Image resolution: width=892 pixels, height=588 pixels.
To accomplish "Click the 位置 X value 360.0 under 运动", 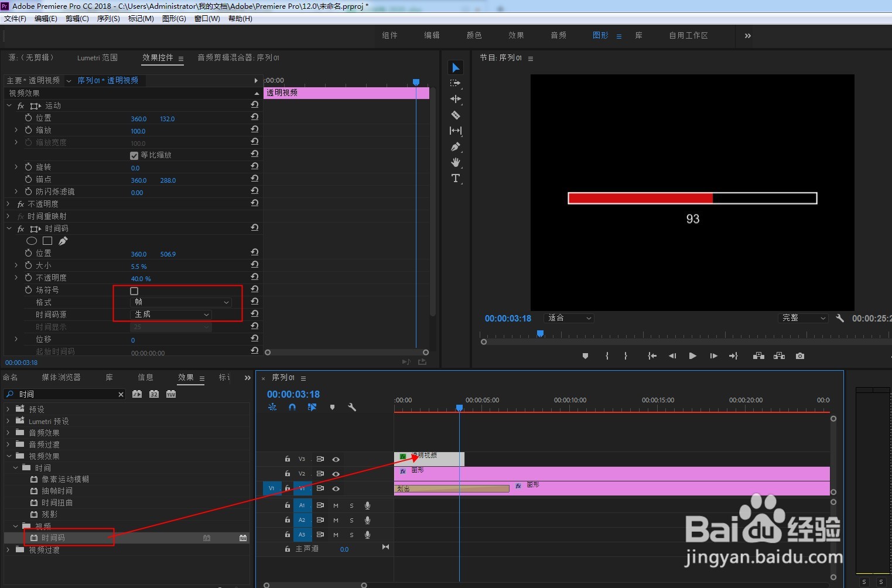I will click(139, 118).
